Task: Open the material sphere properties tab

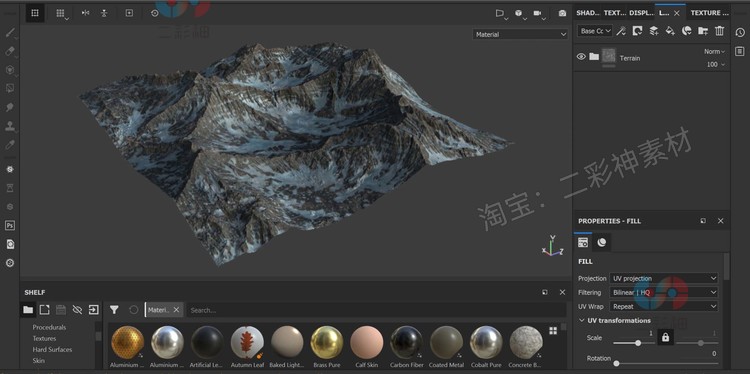Action: [x=602, y=242]
